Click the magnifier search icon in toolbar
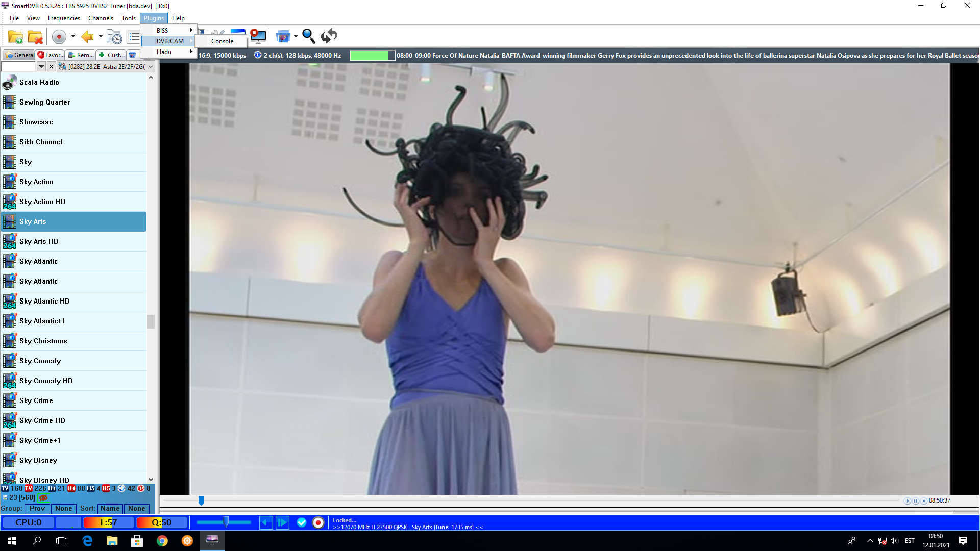This screenshot has height=551, width=980. coord(308,36)
